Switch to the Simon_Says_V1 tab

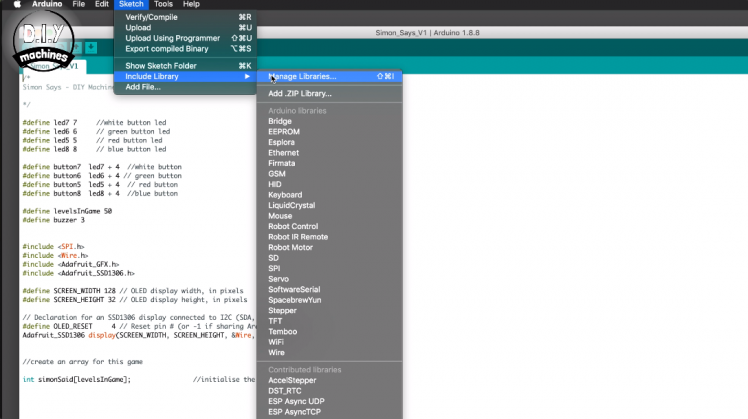pyautogui.click(x=62, y=67)
